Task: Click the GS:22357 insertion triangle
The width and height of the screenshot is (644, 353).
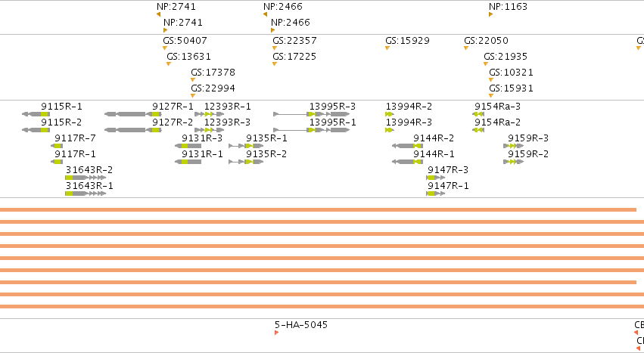Action: [x=275, y=48]
